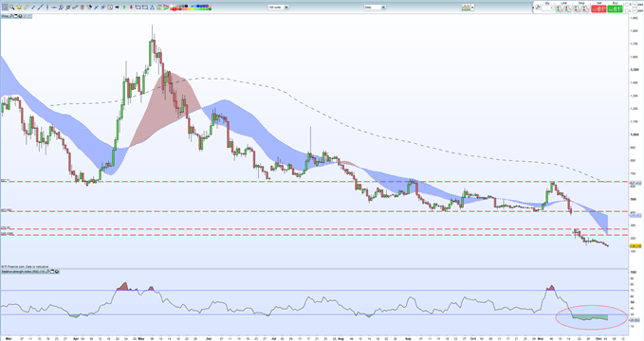
Task: Click the leftmost cursor tool in the toolbar
Action: [6, 7]
